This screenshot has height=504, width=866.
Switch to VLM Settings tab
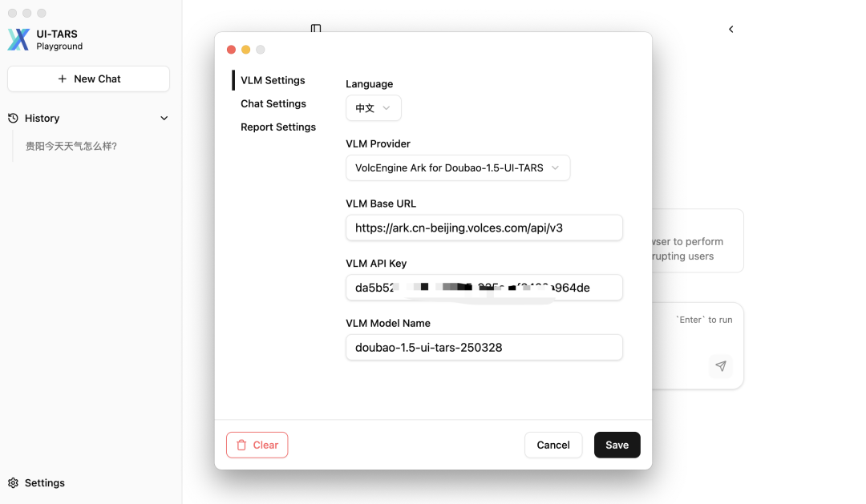click(273, 81)
